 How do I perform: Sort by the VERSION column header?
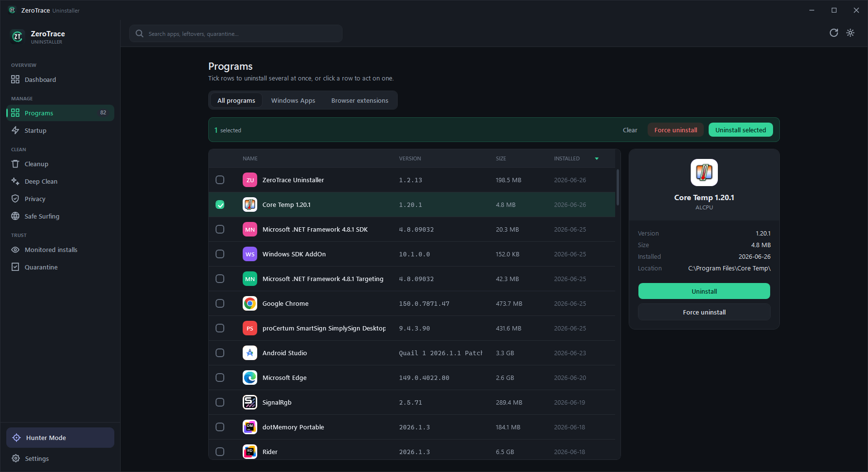point(410,158)
